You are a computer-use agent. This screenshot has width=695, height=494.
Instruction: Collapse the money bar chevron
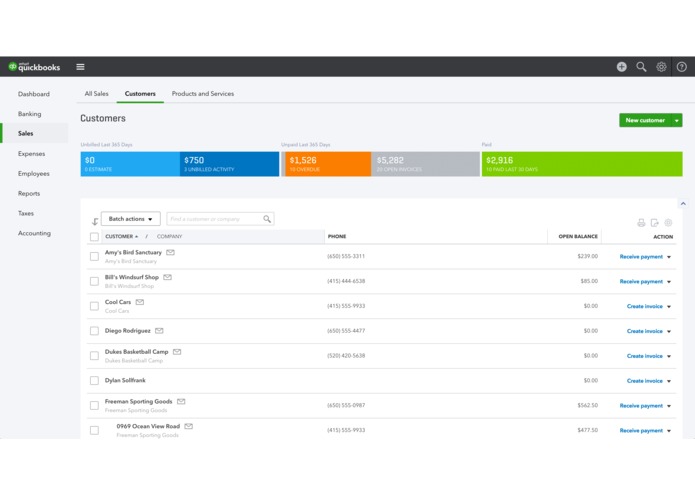coord(683,204)
